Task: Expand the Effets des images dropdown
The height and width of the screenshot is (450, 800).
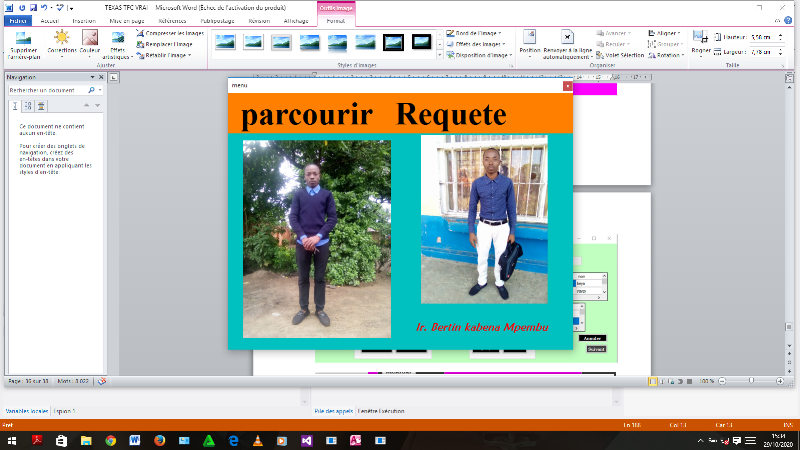Action: tap(476, 44)
